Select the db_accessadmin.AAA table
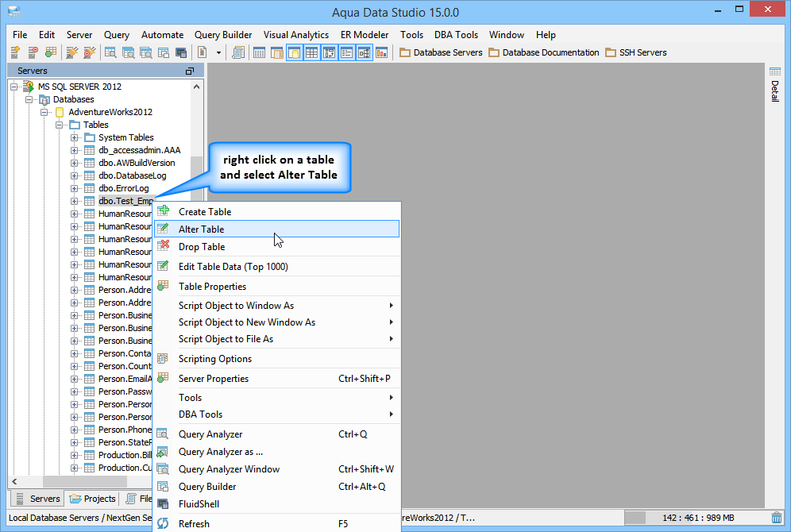This screenshot has height=532, width=791. 139,150
